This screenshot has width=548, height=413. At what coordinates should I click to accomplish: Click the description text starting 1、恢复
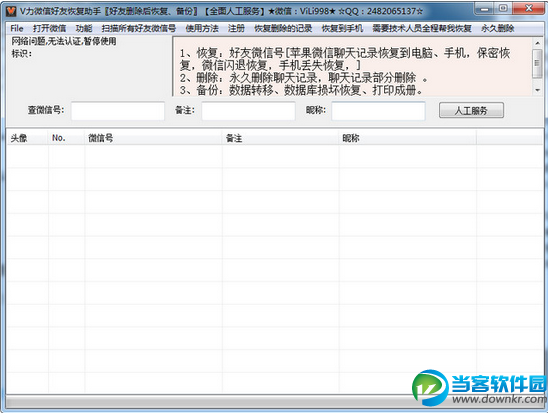coord(345,59)
